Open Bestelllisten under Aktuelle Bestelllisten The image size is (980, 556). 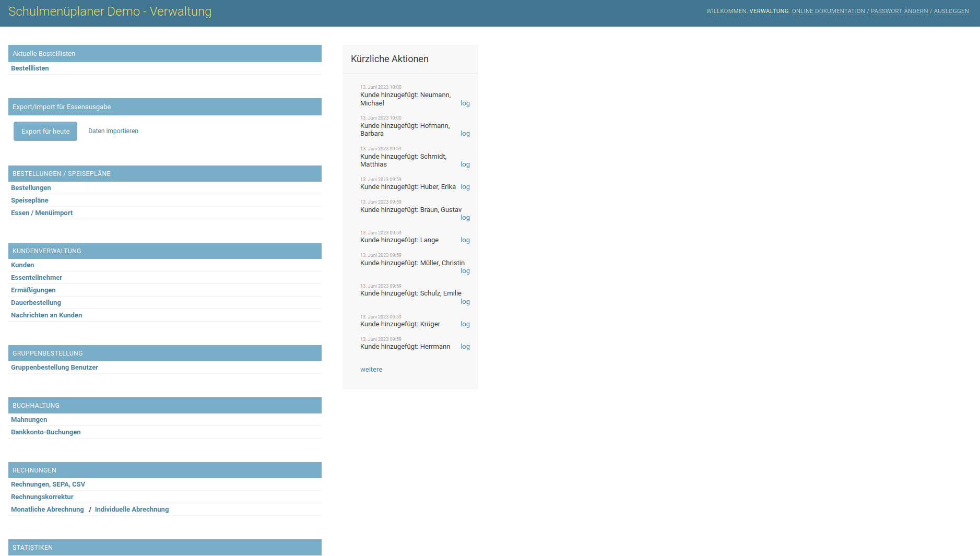pyautogui.click(x=30, y=68)
